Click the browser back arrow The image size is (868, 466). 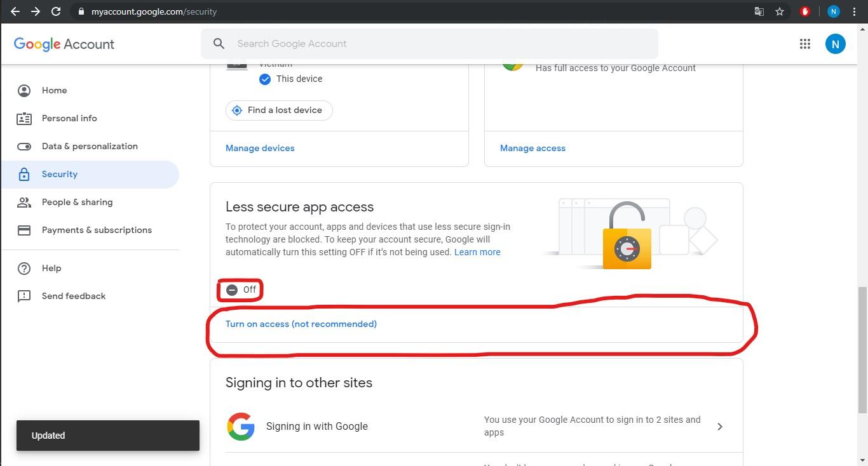tap(15, 11)
